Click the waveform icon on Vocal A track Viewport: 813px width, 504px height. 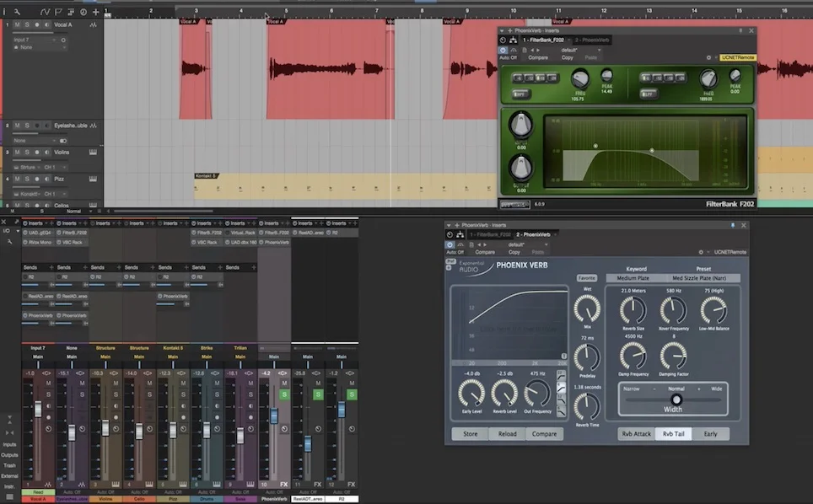point(93,24)
